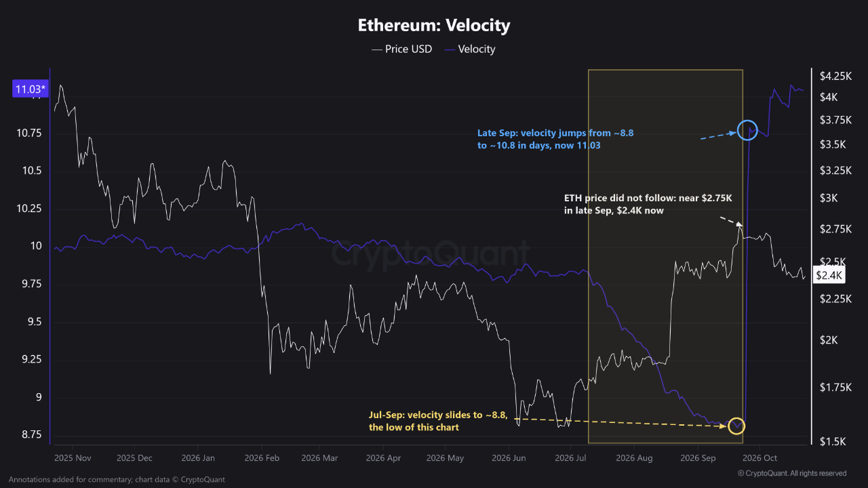Click the ETH price did not follow annotation

[x=648, y=205]
